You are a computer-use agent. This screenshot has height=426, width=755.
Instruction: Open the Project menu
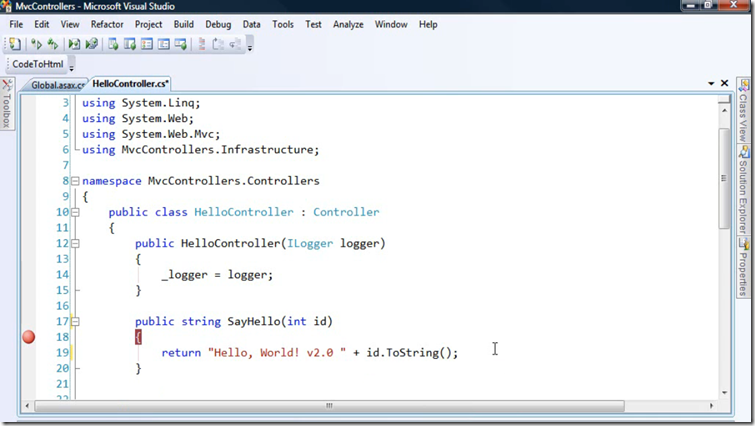(x=148, y=24)
